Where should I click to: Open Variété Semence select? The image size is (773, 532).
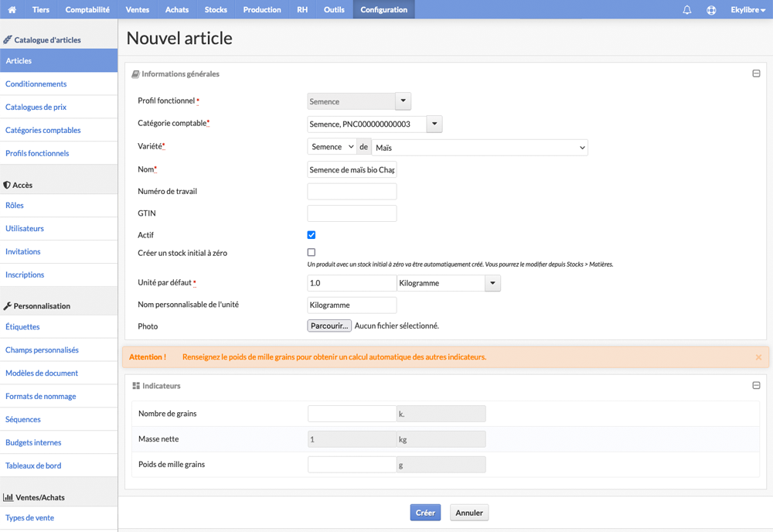(332, 147)
